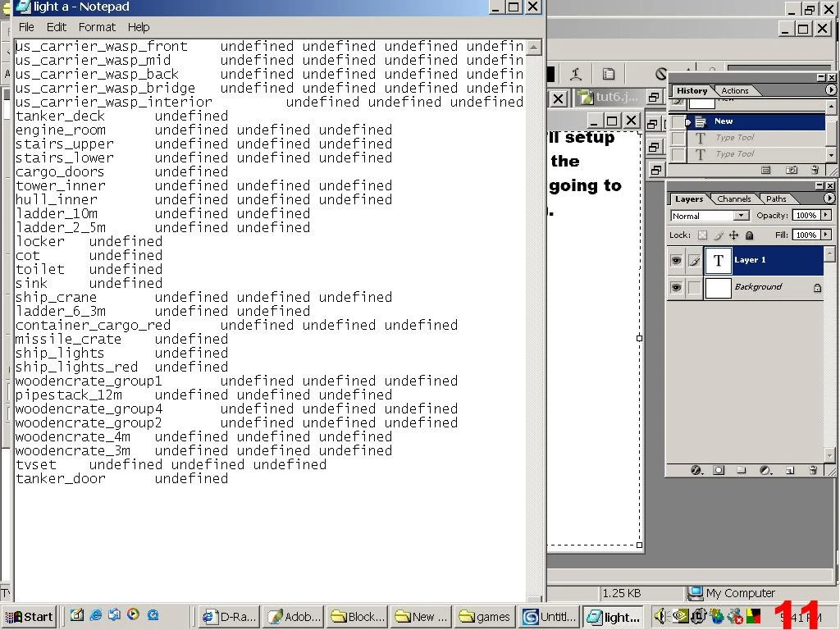Screen dimensions: 840x630
Task: Set history brush source for 'New' state
Action: tap(678, 121)
